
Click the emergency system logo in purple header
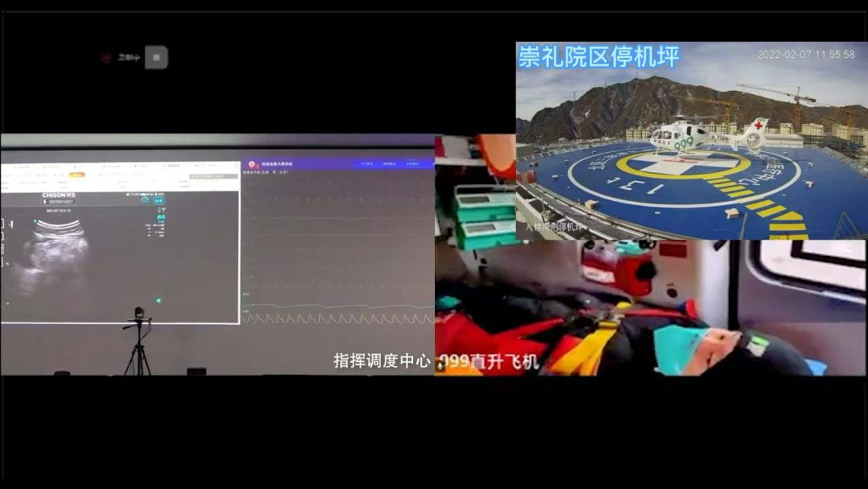click(x=252, y=164)
